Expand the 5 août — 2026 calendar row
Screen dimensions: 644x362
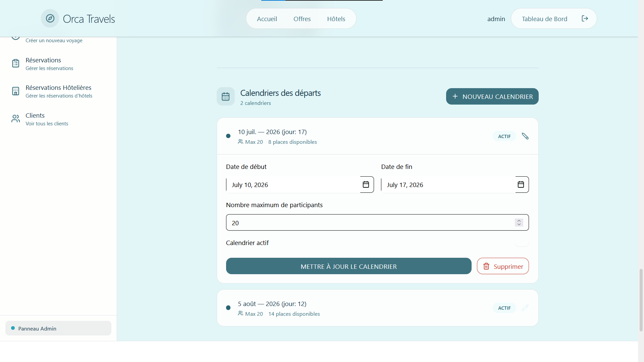click(377, 308)
